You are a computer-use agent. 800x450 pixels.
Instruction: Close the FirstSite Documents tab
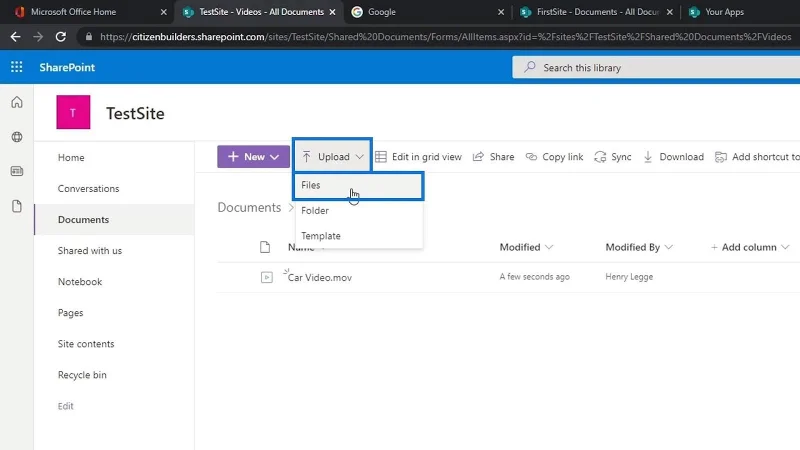coord(670,12)
